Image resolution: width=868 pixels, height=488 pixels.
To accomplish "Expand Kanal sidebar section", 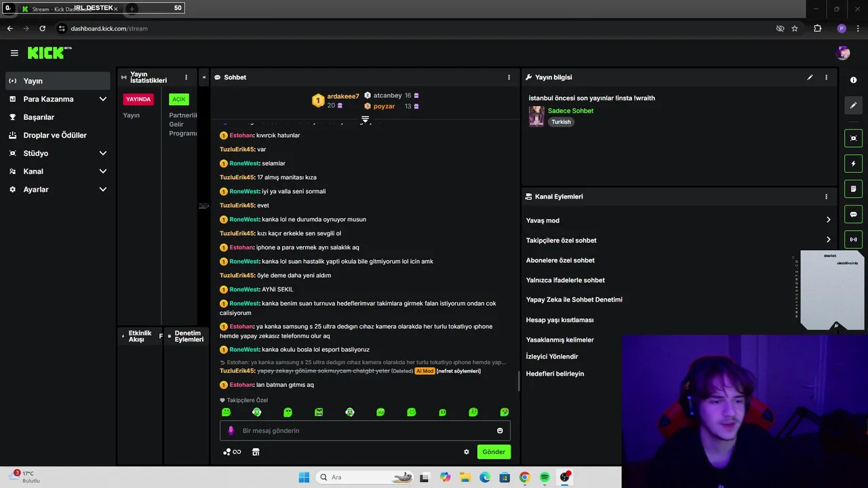I will 102,171.
